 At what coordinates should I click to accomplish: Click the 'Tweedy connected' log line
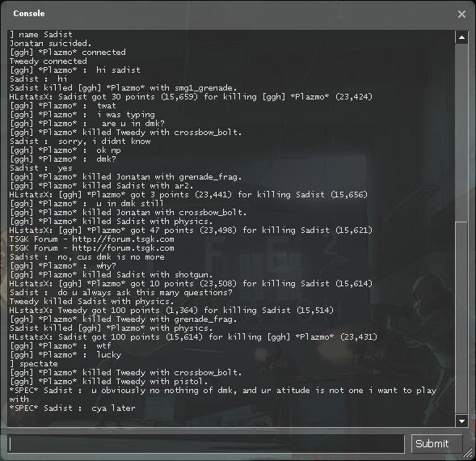click(48, 61)
